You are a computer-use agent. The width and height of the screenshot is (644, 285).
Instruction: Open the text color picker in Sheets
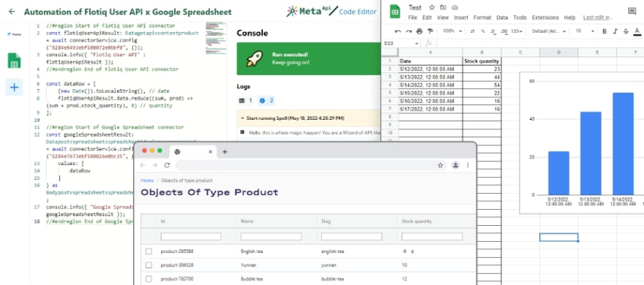tap(637, 31)
